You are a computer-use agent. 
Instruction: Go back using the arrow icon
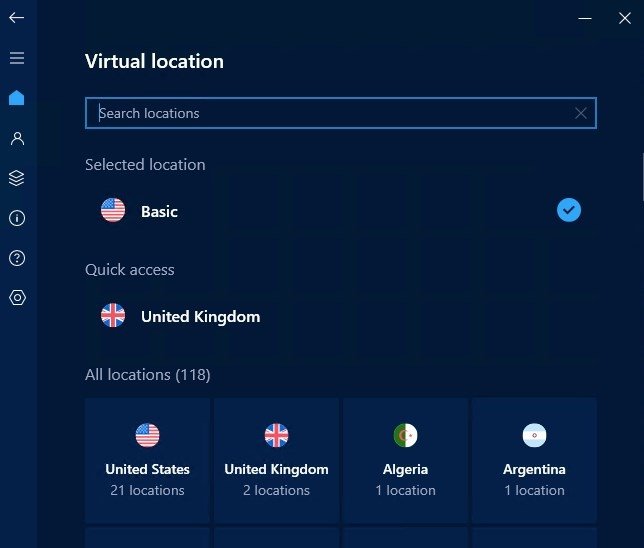coord(16,18)
